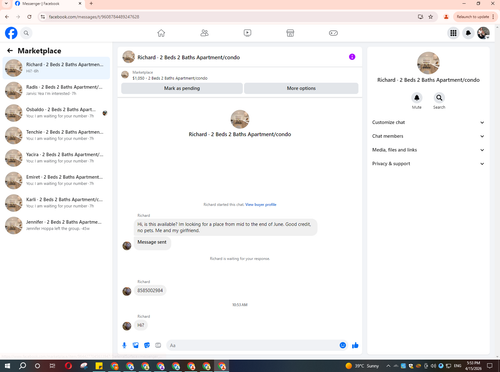The height and width of the screenshot is (372, 500).
Task: Open View buyer profile link
Action: point(261,205)
